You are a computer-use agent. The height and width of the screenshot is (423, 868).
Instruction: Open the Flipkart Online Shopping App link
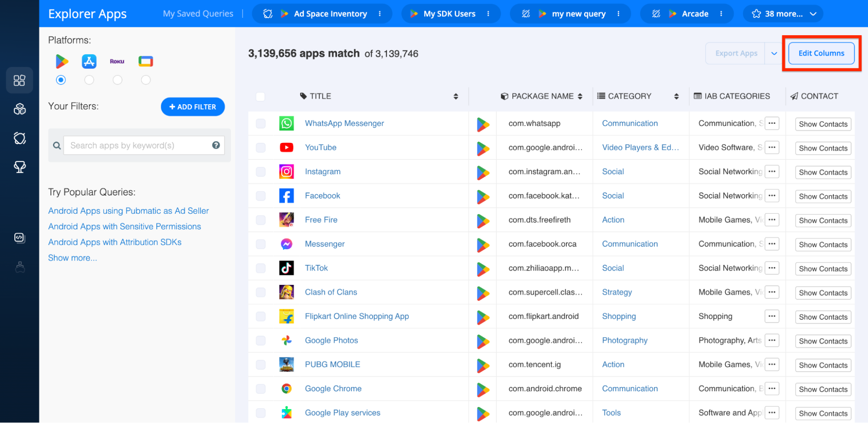pyautogui.click(x=357, y=316)
